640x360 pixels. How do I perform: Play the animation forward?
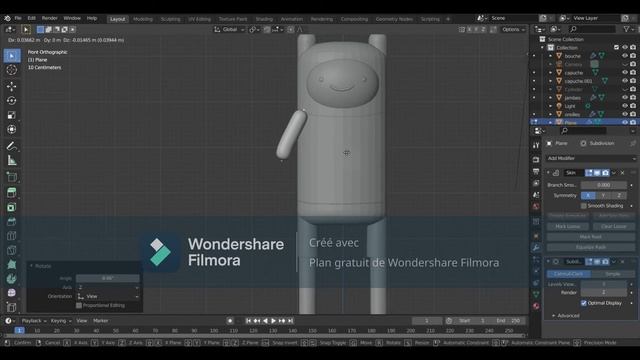point(273,321)
